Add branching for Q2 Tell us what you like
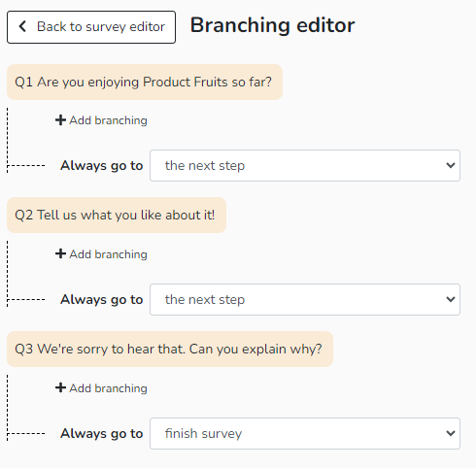 point(101,254)
